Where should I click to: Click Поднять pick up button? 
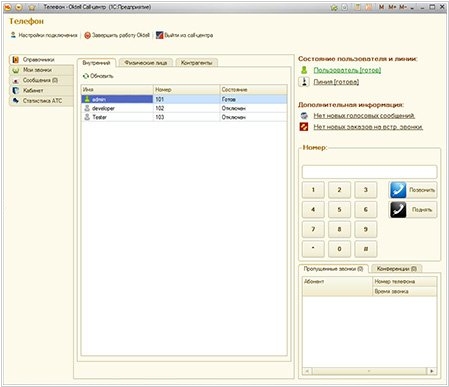[413, 209]
